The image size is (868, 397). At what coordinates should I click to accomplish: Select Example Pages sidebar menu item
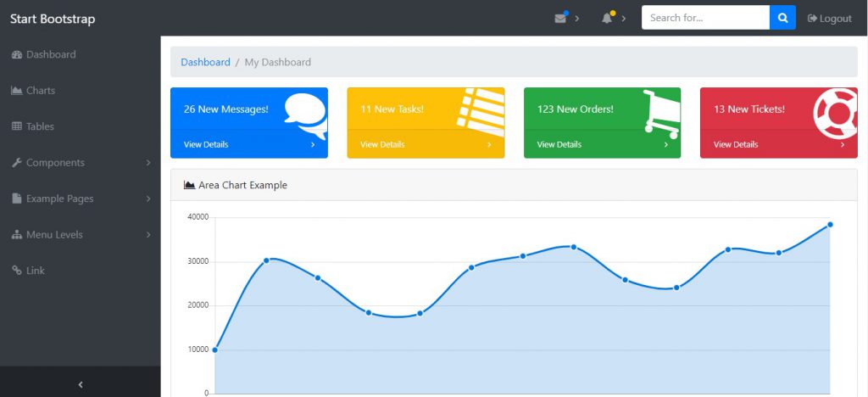point(81,198)
